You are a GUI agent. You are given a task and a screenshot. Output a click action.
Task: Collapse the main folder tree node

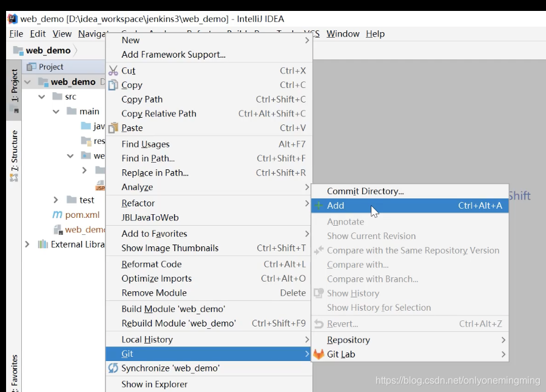[56, 112]
